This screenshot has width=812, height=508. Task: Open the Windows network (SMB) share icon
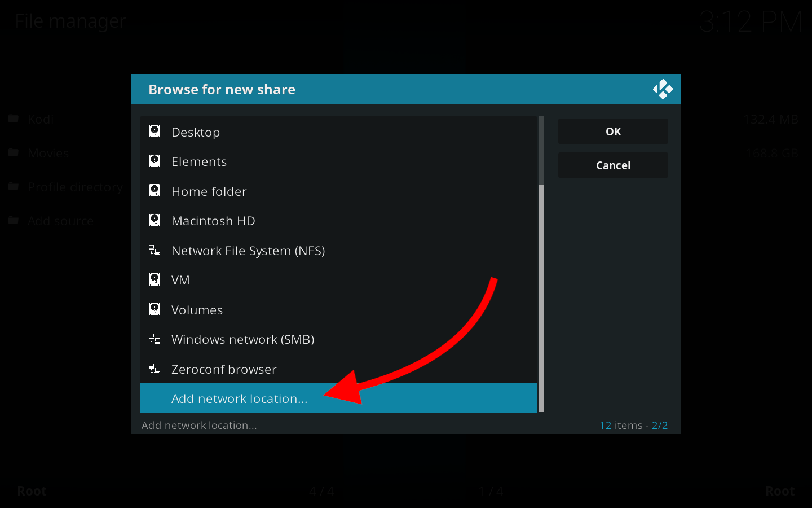coord(155,339)
